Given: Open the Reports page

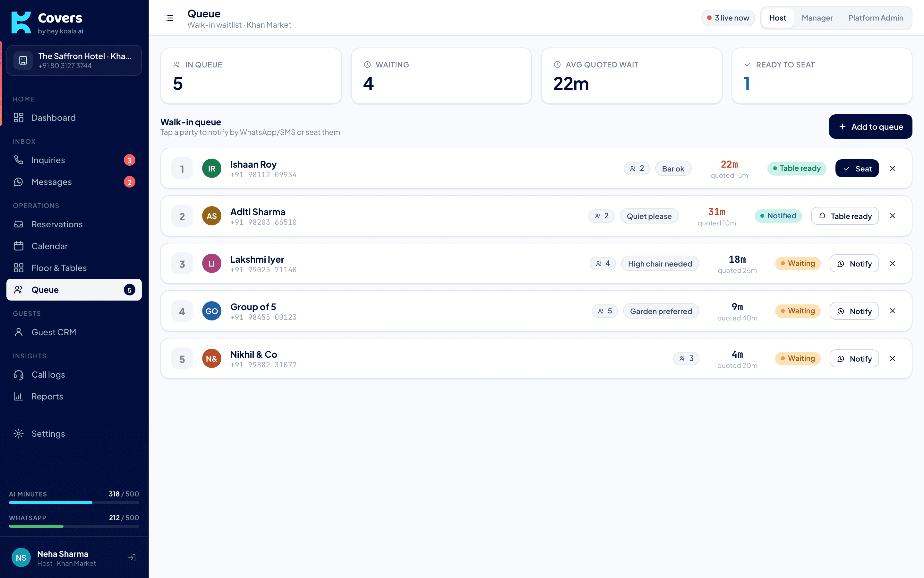Looking at the screenshot, I should [74, 397].
